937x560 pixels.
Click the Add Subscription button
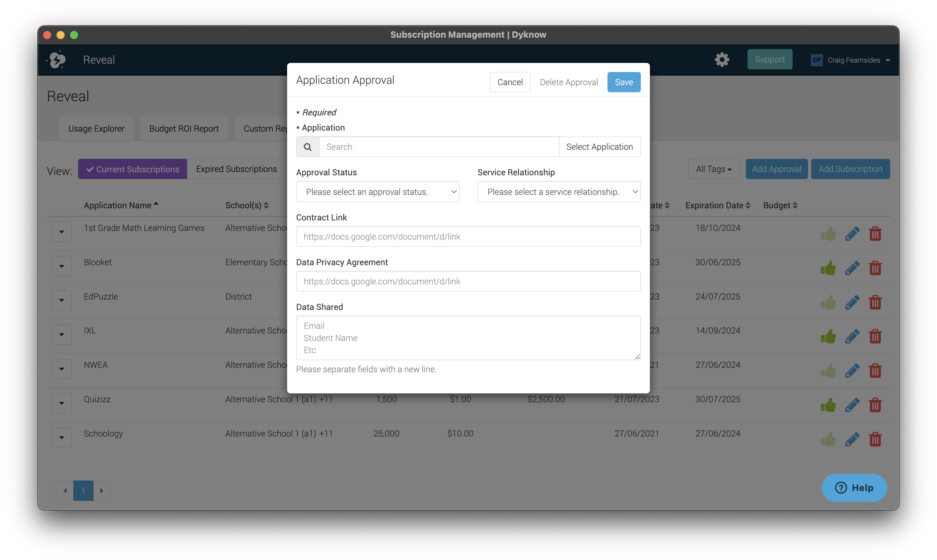click(850, 169)
